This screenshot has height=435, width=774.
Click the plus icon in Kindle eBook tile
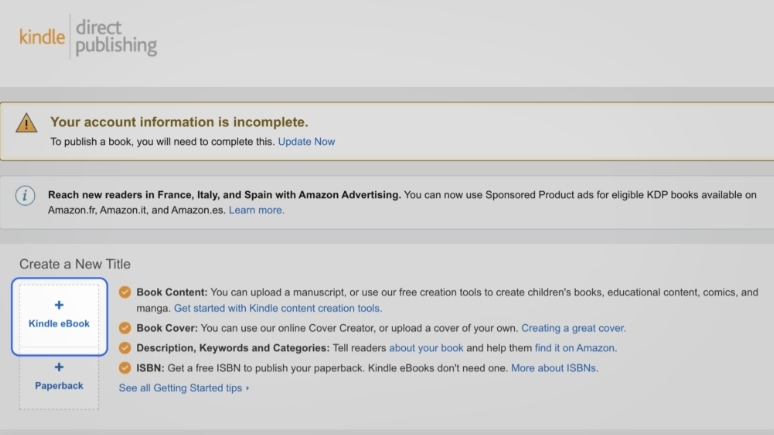click(59, 305)
